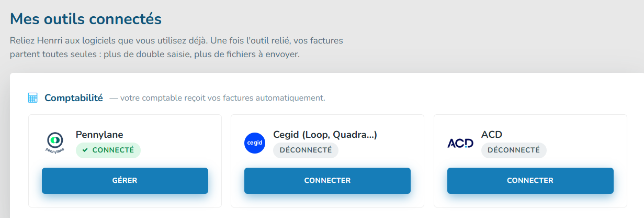Click the green checkmark in Connecté badge
The height and width of the screenshot is (218, 644).
85,150
